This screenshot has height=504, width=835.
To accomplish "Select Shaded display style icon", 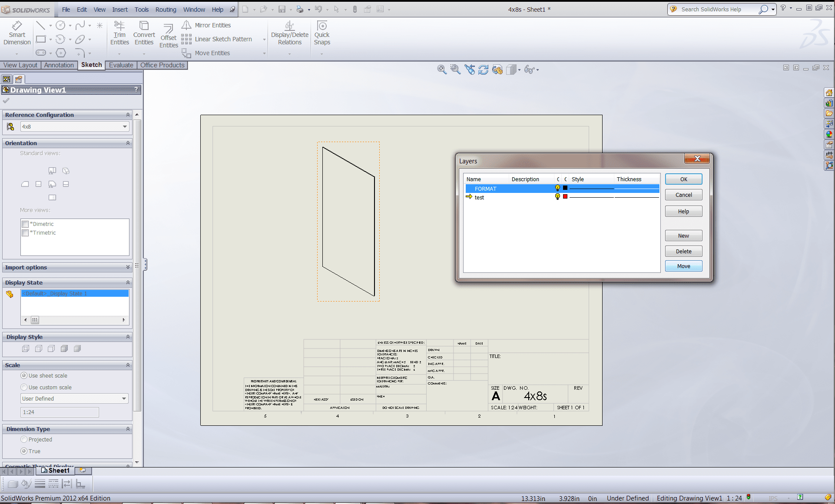I will click(77, 348).
